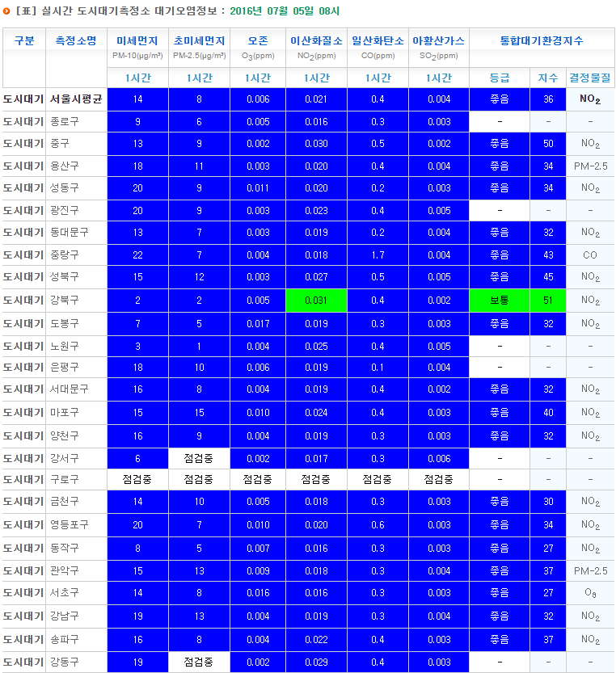Click the index value 51 for 강북구
This screenshot has width=616, height=673.
(x=548, y=301)
